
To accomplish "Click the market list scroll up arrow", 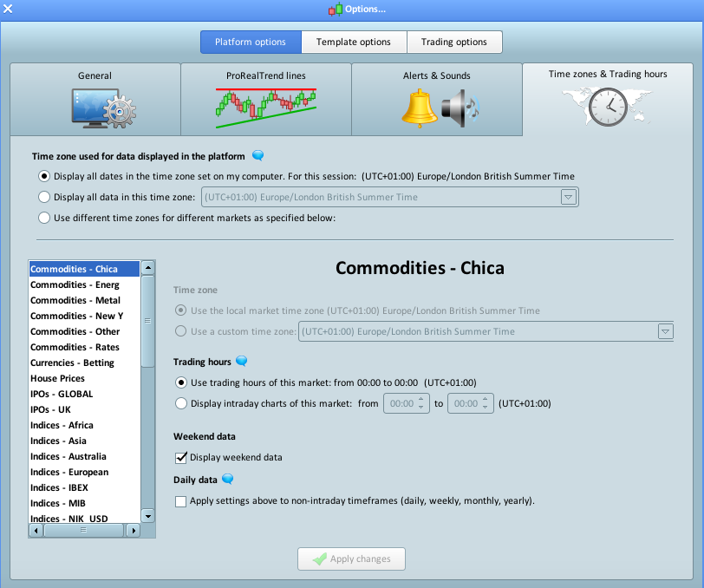I will coord(147,268).
